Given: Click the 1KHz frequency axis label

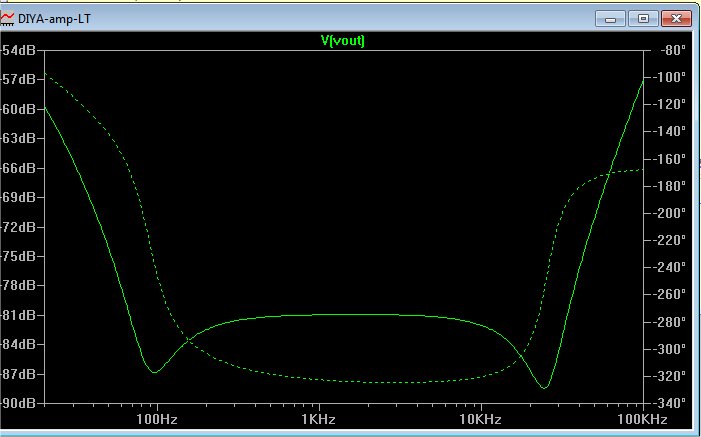Looking at the screenshot, I should [x=318, y=420].
